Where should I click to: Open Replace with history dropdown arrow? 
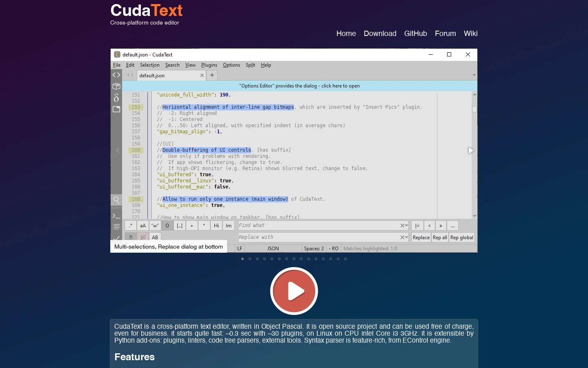(407, 238)
